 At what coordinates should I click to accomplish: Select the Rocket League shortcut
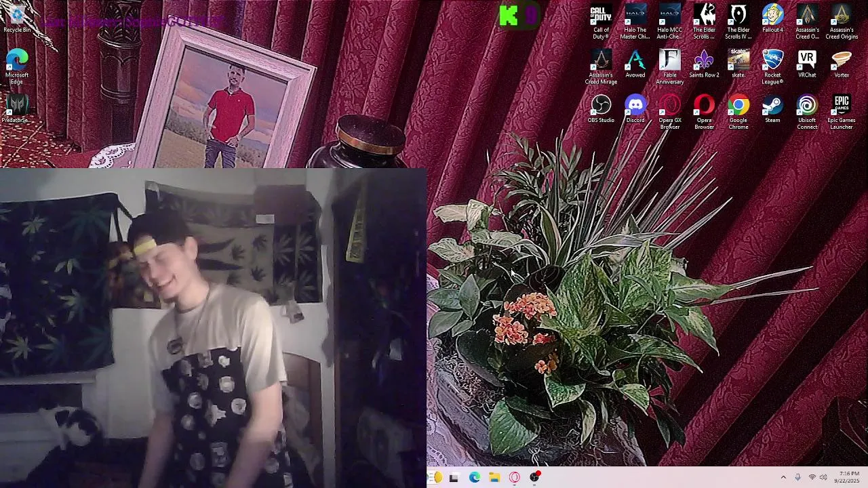click(x=772, y=66)
